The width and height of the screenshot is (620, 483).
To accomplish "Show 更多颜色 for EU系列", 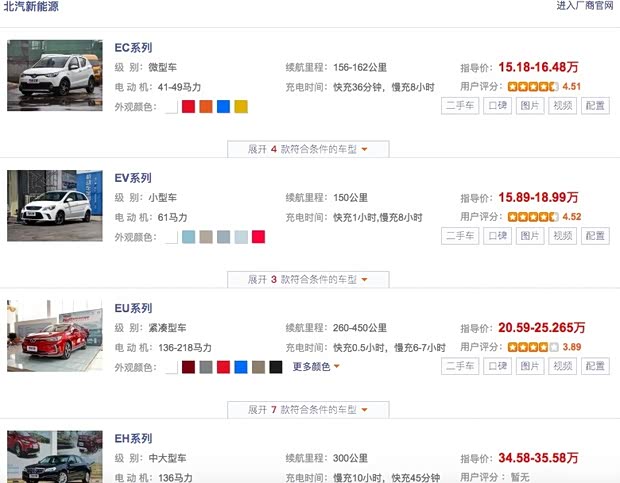I will tap(316, 366).
